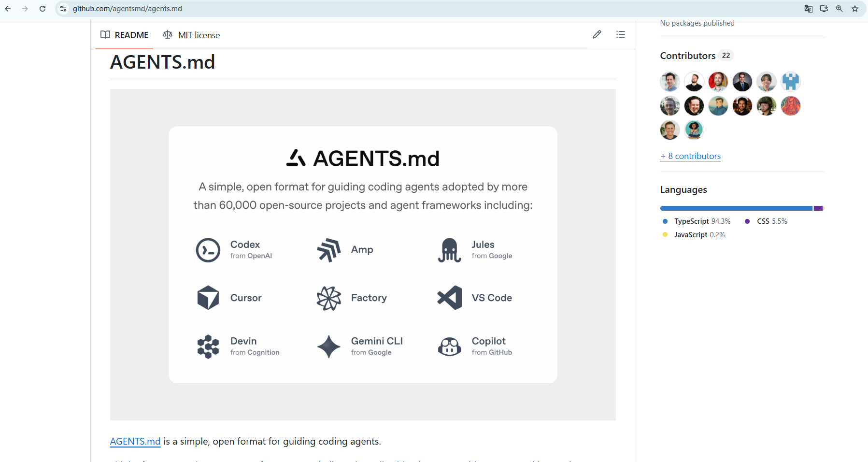
Task: Go back to the previous page
Action: (8, 9)
